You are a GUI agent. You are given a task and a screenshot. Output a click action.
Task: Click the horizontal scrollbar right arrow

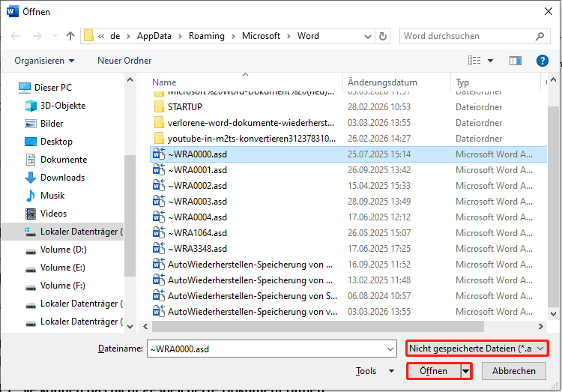pyautogui.click(x=540, y=326)
